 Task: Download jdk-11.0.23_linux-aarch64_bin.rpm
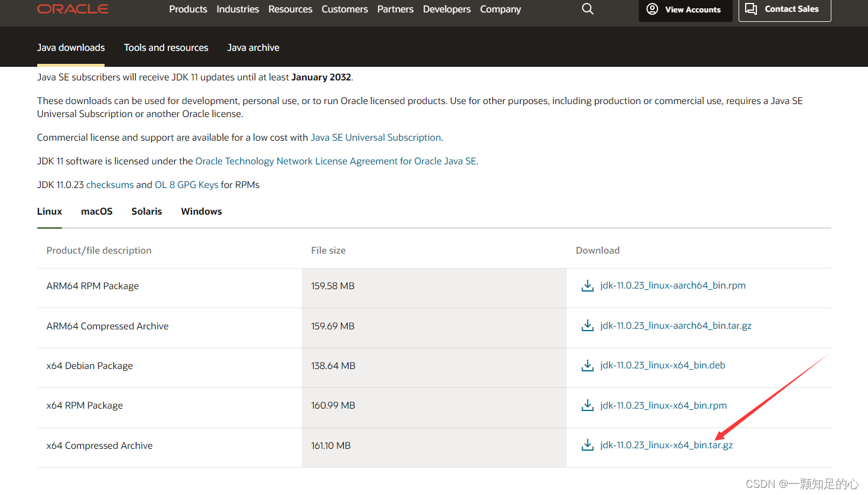(673, 285)
